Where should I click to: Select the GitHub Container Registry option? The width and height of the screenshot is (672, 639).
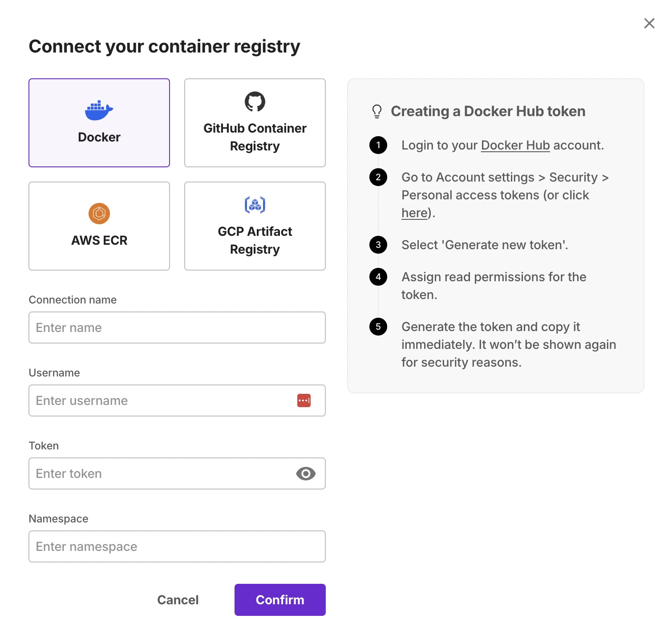pos(255,123)
